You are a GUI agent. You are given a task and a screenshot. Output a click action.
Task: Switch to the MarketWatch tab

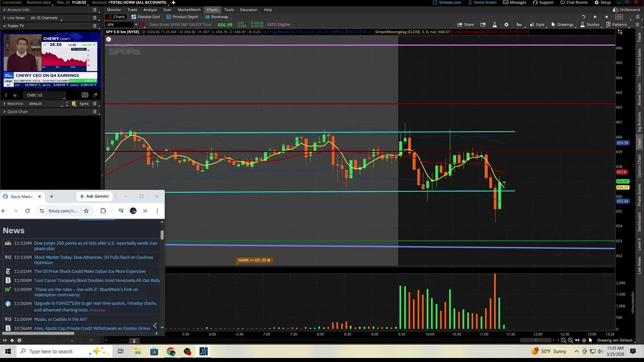click(189, 10)
